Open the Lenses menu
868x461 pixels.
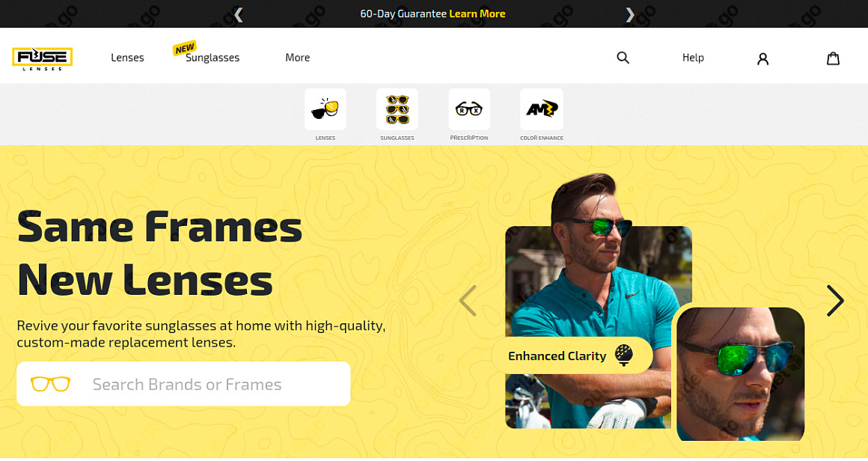point(127,58)
